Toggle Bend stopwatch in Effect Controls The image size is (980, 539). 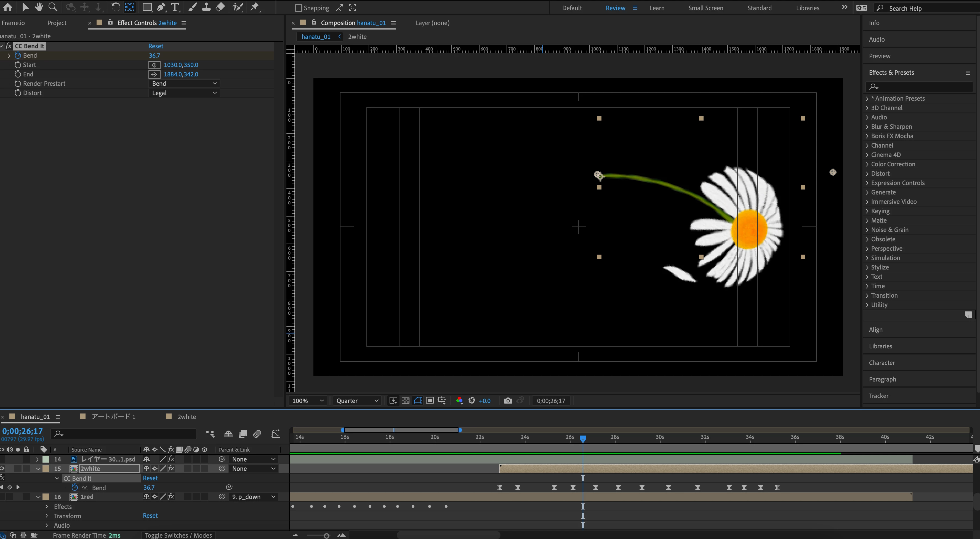click(18, 55)
